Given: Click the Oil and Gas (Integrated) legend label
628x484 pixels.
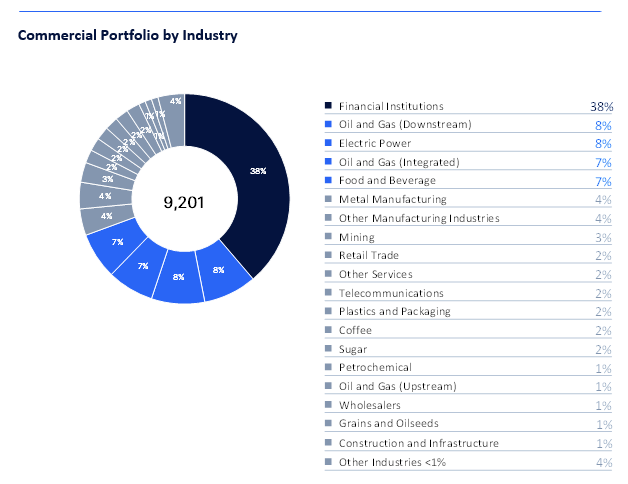Looking at the screenshot, I should pos(399,162).
